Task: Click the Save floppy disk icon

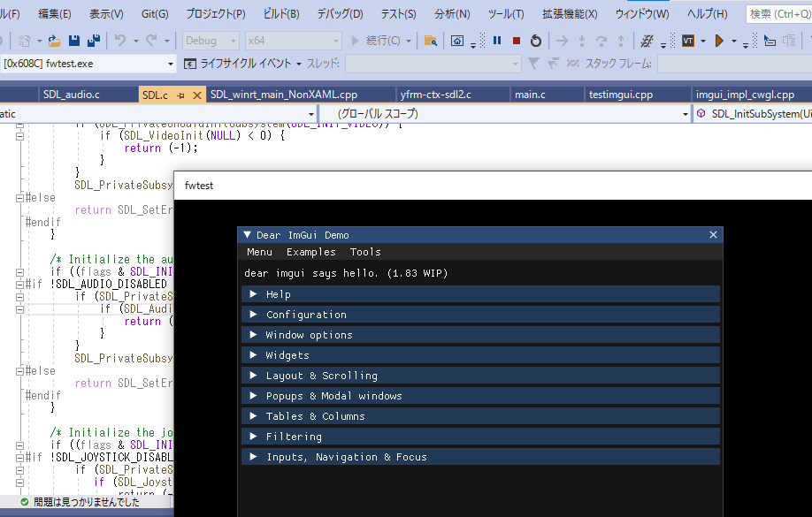Action: point(74,41)
